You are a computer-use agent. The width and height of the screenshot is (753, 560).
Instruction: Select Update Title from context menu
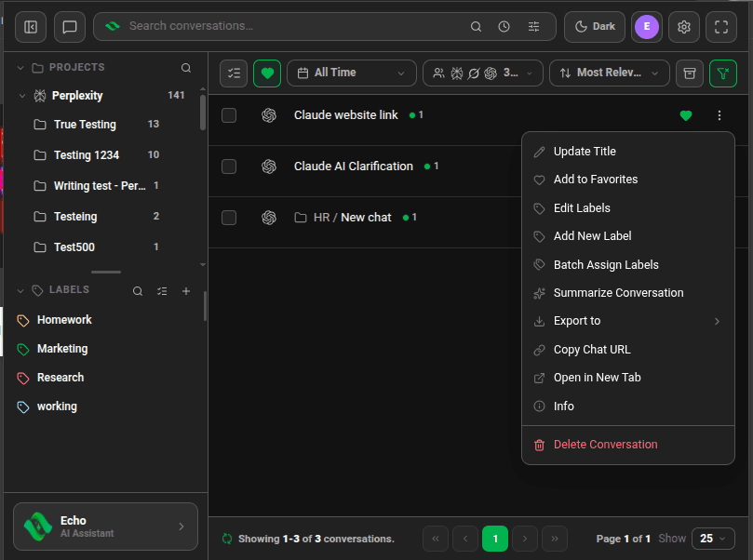click(x=628, y=152)
